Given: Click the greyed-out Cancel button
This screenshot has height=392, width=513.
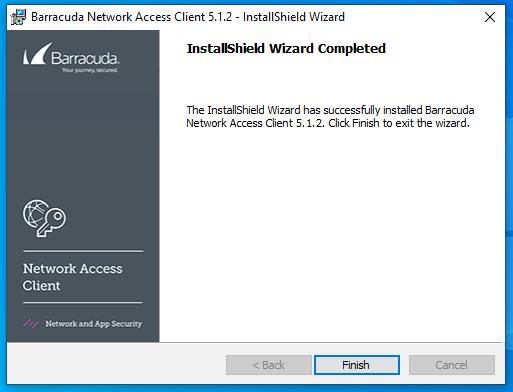Looking at the screenshot, I should click(x=452, y=365).
